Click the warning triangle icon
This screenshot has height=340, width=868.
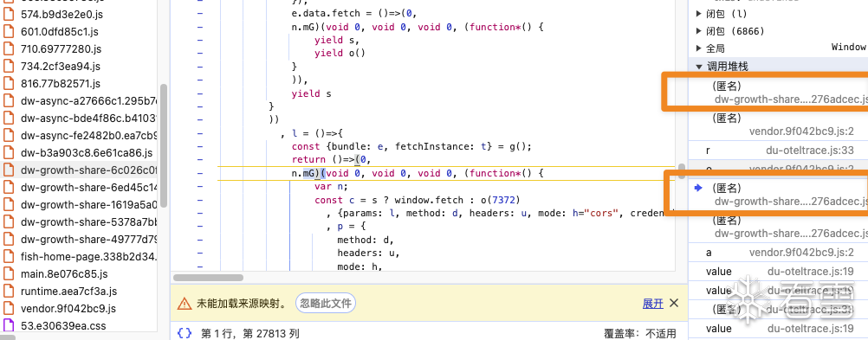[x=185, y=303]
